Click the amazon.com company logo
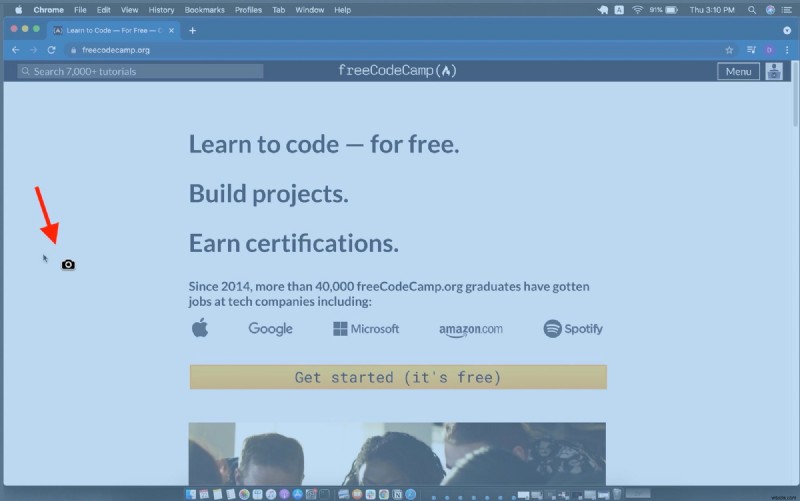The image size is (800, 501). pos(470,330)
